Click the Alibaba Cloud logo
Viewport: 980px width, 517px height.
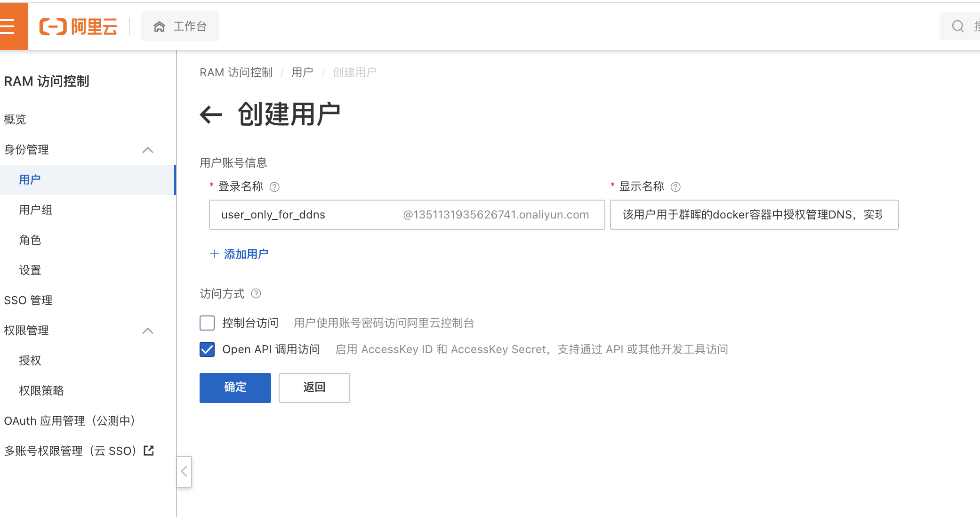tap(78, 26)
